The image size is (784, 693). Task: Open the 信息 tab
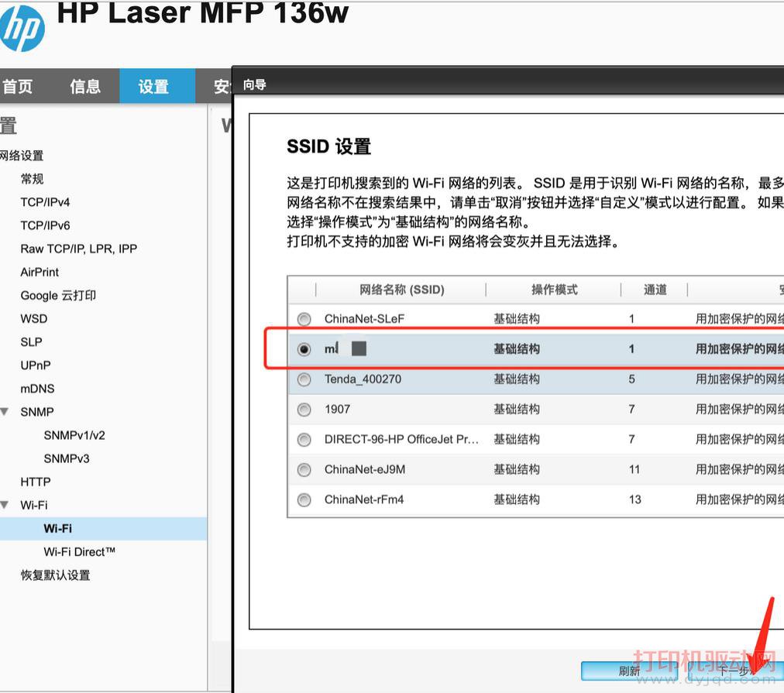click(x=85, y=87)
